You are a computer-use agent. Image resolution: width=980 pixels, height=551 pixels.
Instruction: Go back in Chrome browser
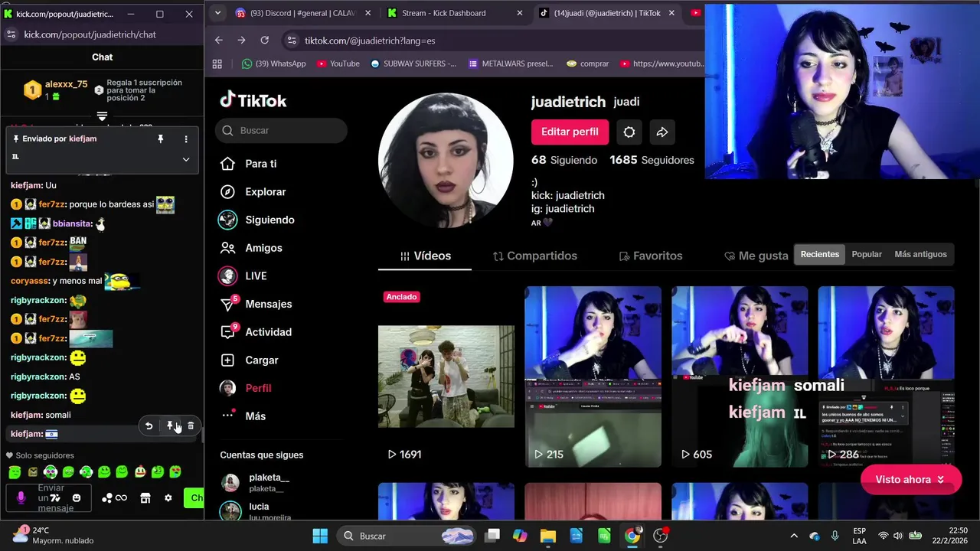click(x=219, y=41)
